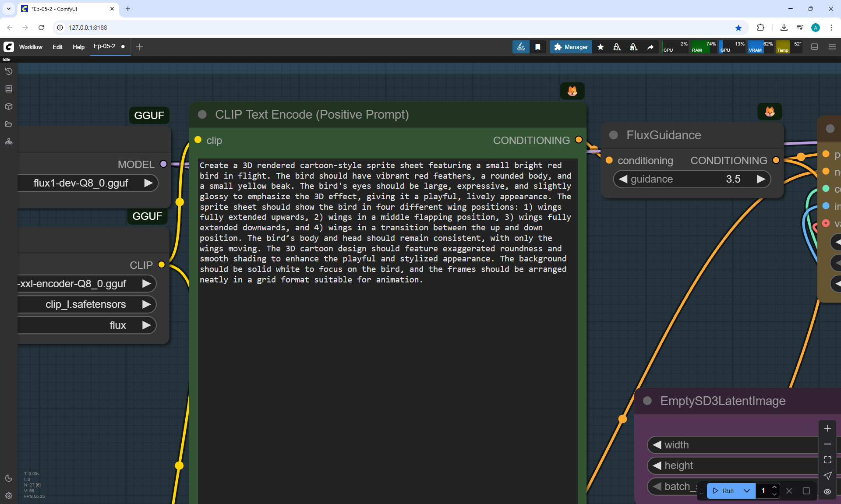Advance flux1-dev-Q8_0.gguf model to next option

148,183
